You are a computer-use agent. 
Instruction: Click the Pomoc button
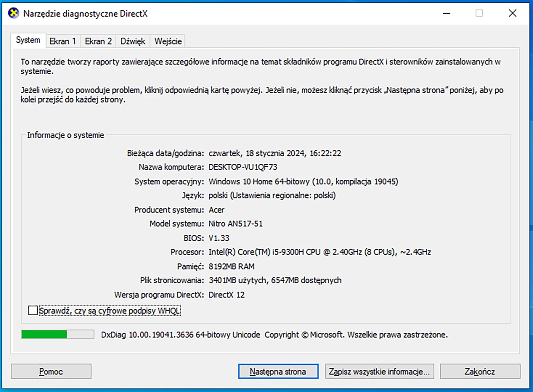51,371
